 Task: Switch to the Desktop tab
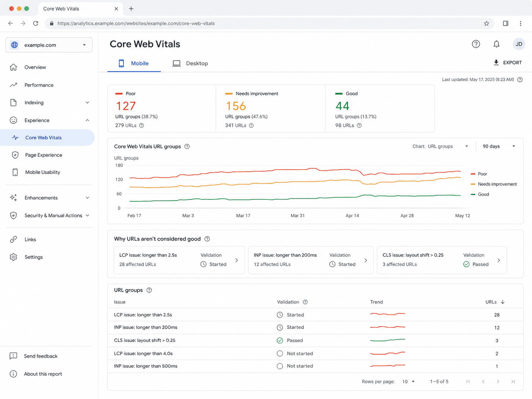pos(191,63)
